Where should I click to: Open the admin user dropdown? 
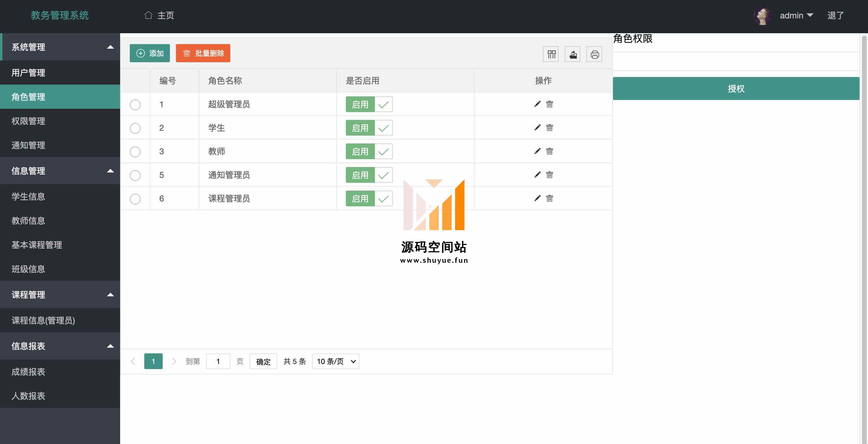pos(796,15)
